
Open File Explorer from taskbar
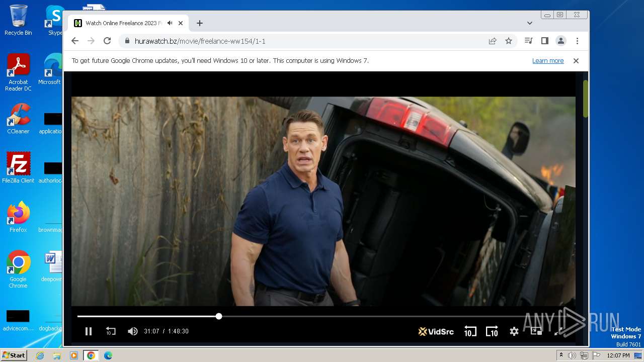click(x=57, y=355)
